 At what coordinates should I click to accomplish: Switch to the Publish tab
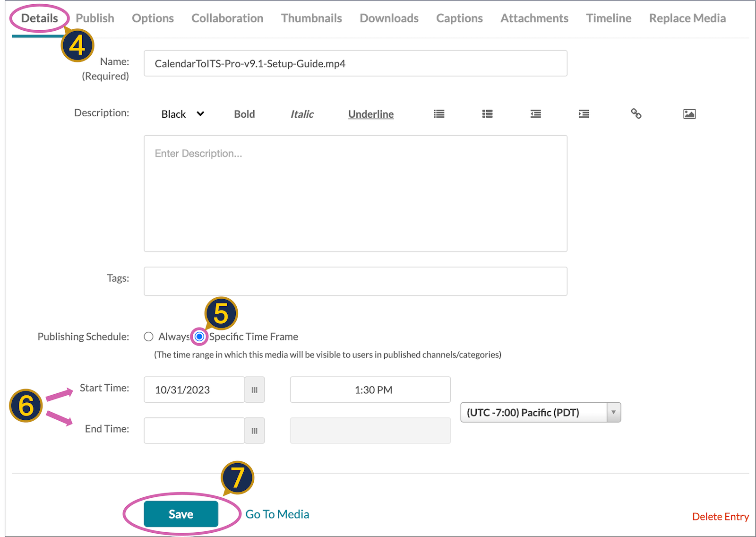click(95, 18)
